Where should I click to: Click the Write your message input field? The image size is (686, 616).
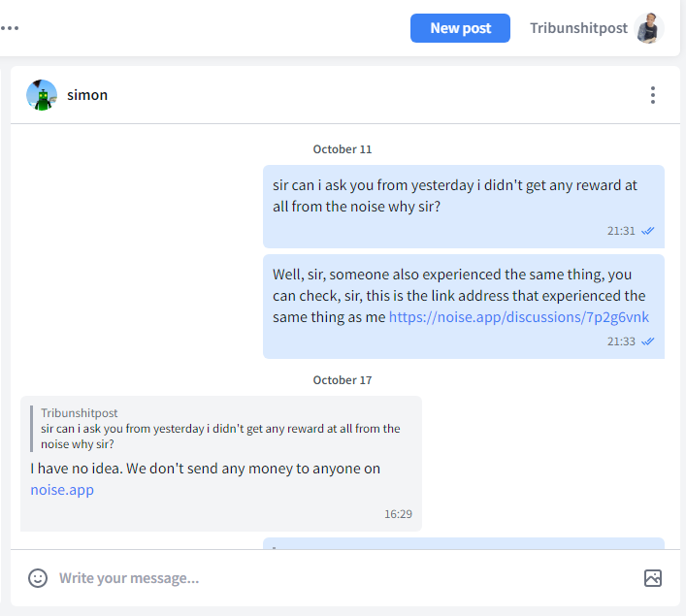click(x=345, y=578)
